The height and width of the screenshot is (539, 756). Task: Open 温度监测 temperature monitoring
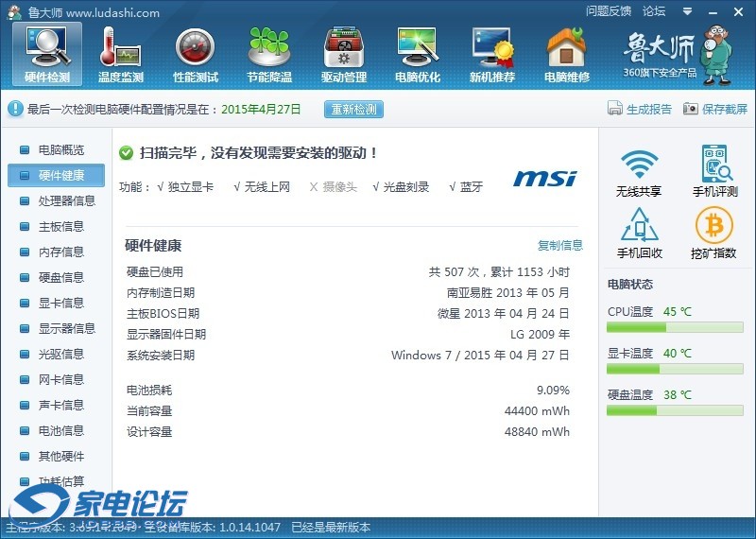[x=120, y=55]
